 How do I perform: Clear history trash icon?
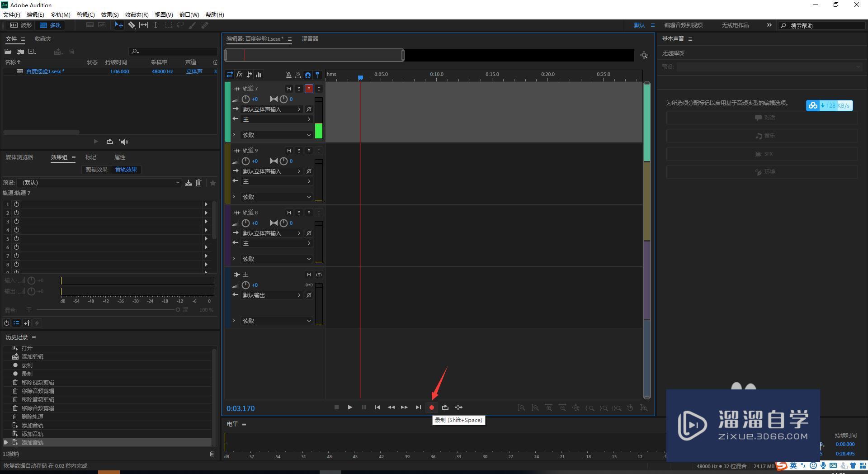point(212,454)
